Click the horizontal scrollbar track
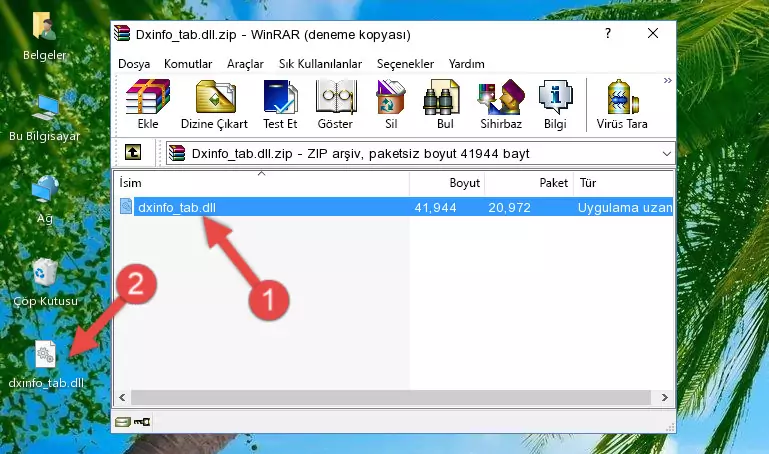769x454 pixels. [391, 398]
